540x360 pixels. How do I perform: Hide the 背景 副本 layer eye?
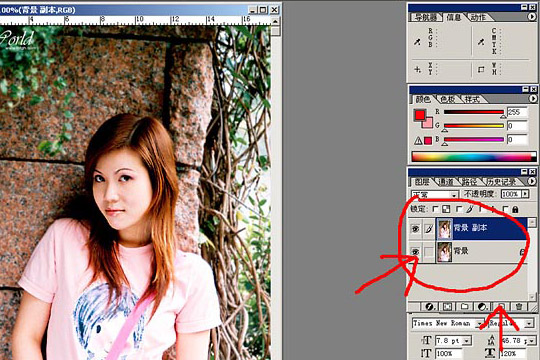[x=415, y=229]
